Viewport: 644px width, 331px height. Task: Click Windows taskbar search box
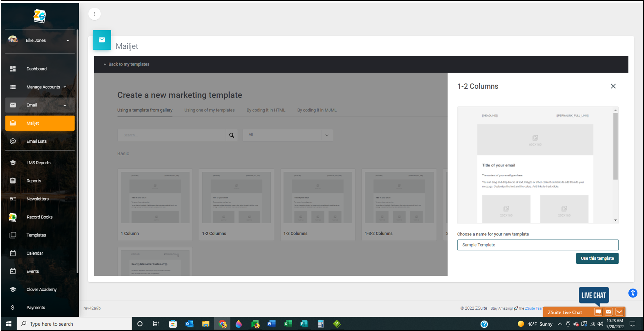click(x=74, y=324)
